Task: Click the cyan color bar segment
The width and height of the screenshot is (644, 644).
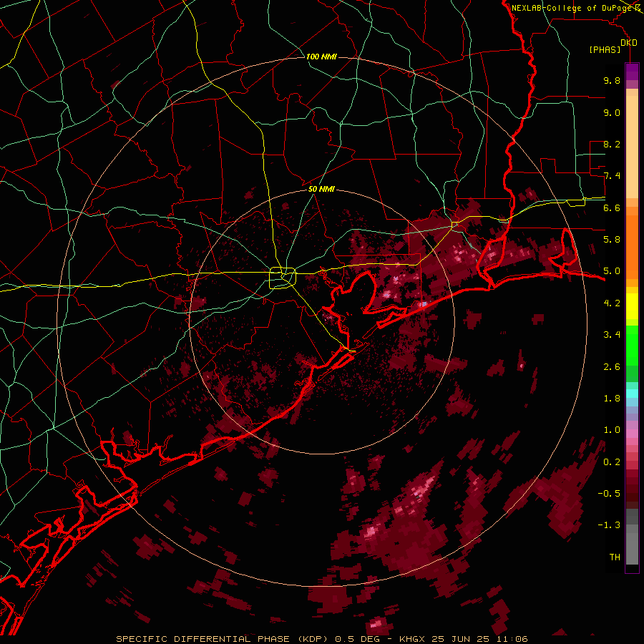Action: coord(632,394)
